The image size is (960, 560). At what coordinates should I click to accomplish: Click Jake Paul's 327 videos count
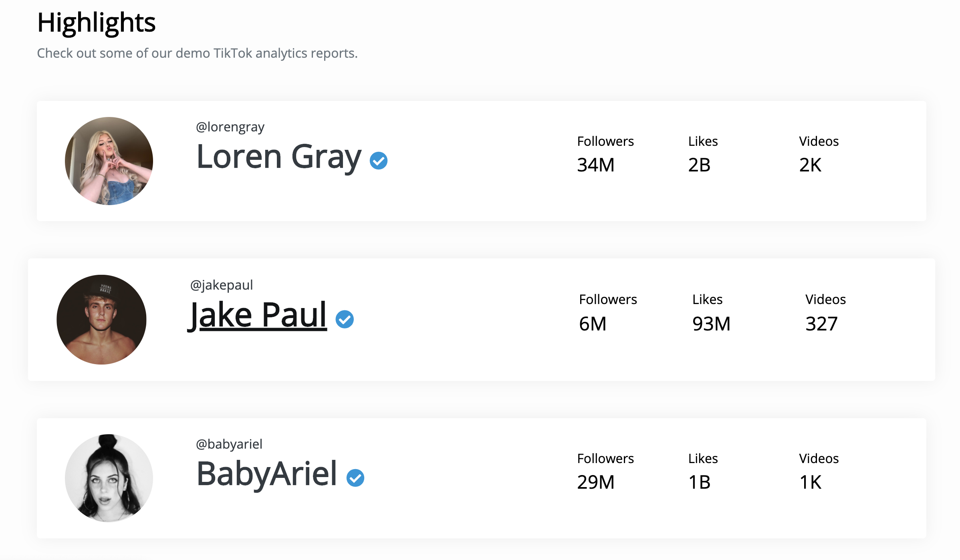(x=821, y=324)
